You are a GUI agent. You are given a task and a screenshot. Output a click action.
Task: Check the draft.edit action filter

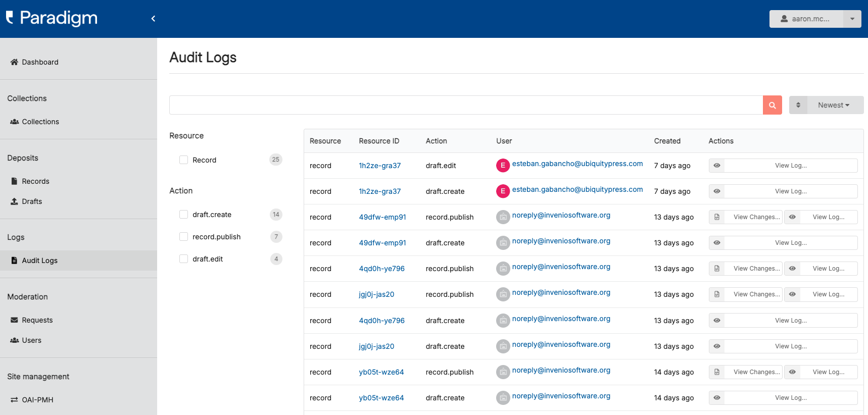pos(183,259)
